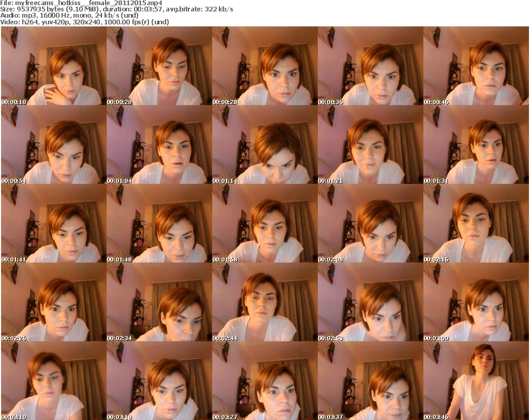Click the frame stamped 00:00:36

pyautogui.click(x=371, y=66)
